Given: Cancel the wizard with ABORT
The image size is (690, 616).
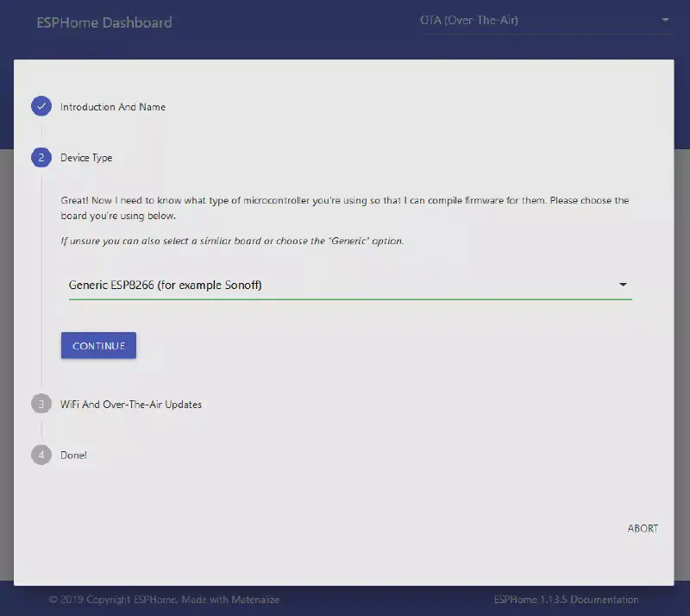Looking at the screenshot, I should click(643, 528).
